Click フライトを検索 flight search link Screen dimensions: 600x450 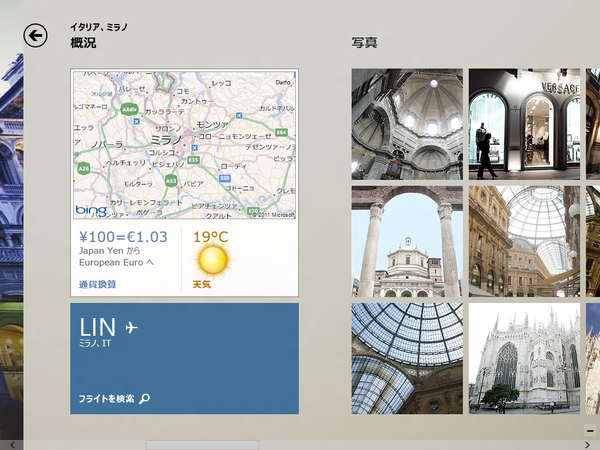click(106, 399)
